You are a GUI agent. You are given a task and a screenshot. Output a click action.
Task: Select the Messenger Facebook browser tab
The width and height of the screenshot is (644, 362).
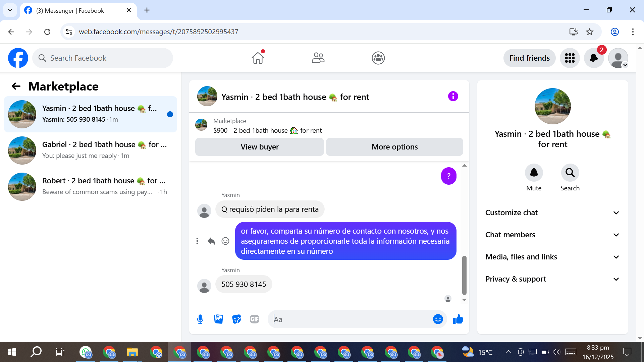(x=78, y=11)
